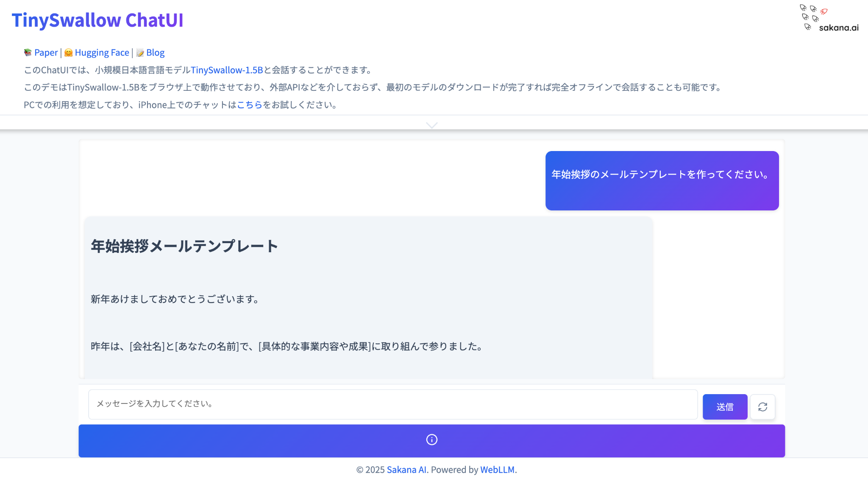The image size is (868, 479).
Task: Click the info circle icon in gradient bar
Action: pyautogui.click(x=431, y=440)
